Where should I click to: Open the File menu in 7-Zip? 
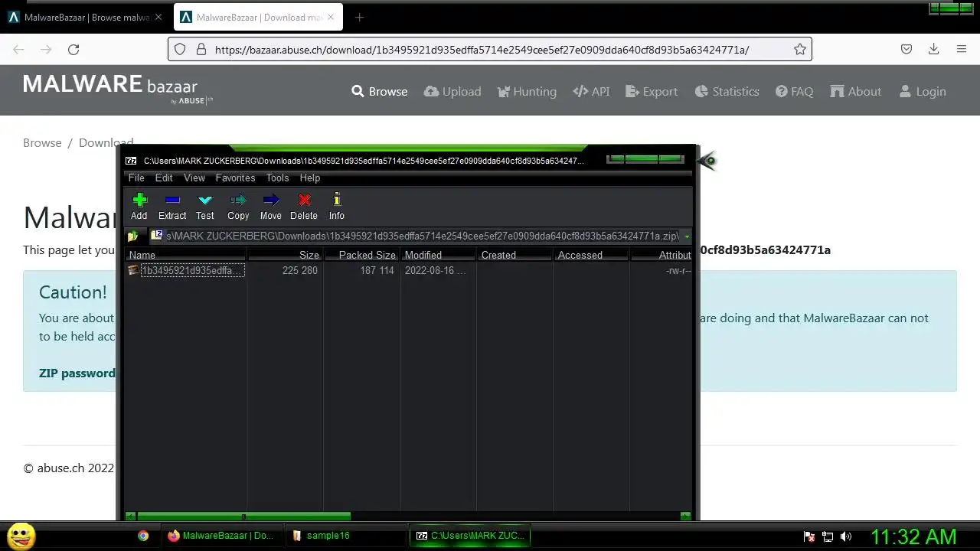(136, 178)
